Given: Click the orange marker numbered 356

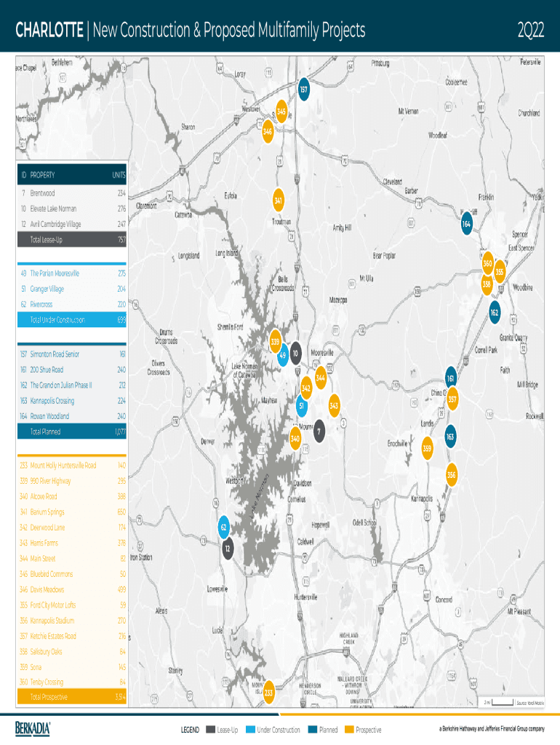Looking at the screenshot, I should click(452, 475).
